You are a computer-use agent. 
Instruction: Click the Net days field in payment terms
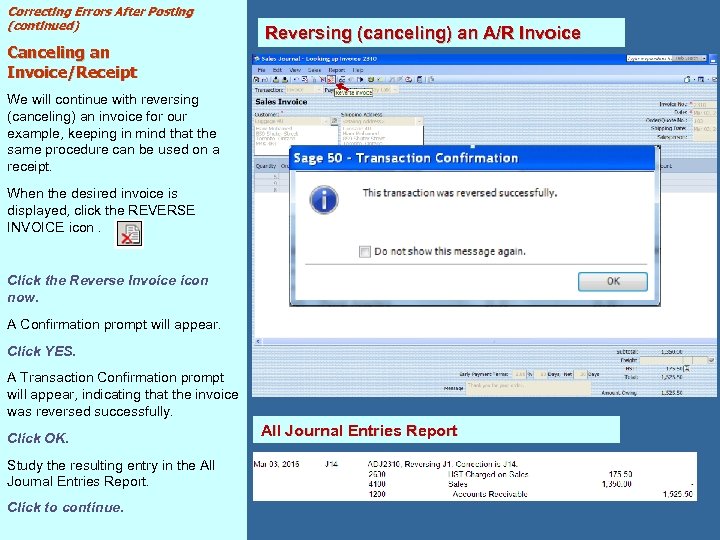pyautogui.click(x=580, y=374)
